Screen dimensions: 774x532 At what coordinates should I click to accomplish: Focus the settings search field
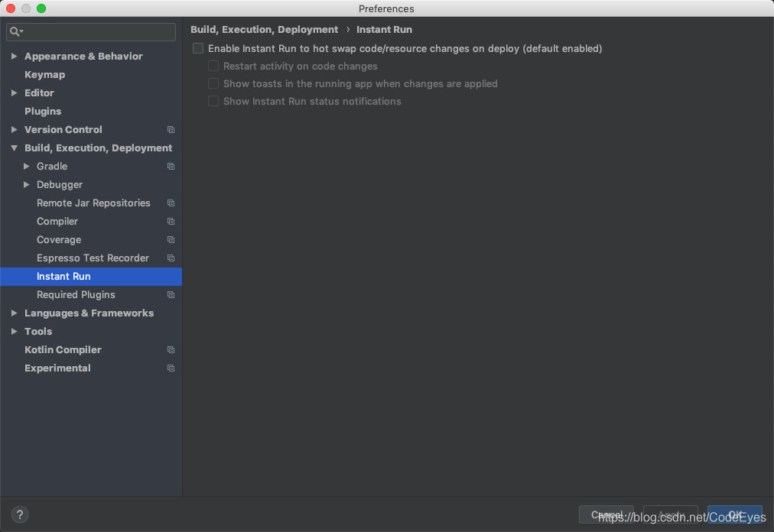point(91,31)
